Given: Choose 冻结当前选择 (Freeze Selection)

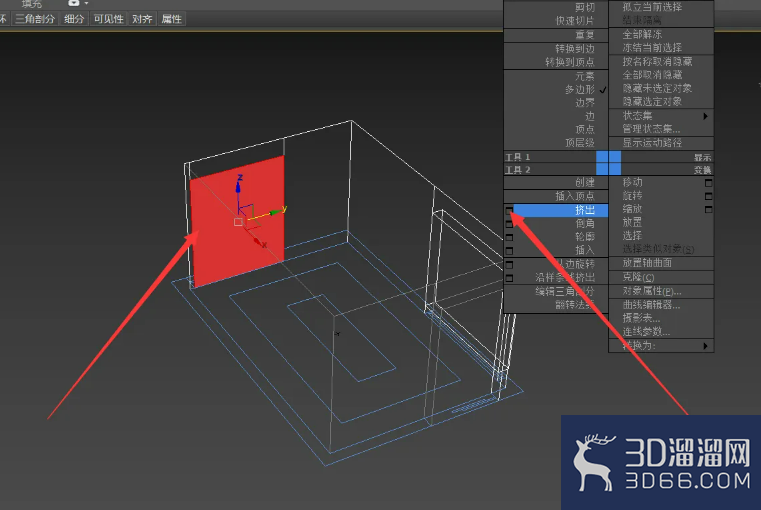Looking at the screenshot, I should tap(652, 48).
